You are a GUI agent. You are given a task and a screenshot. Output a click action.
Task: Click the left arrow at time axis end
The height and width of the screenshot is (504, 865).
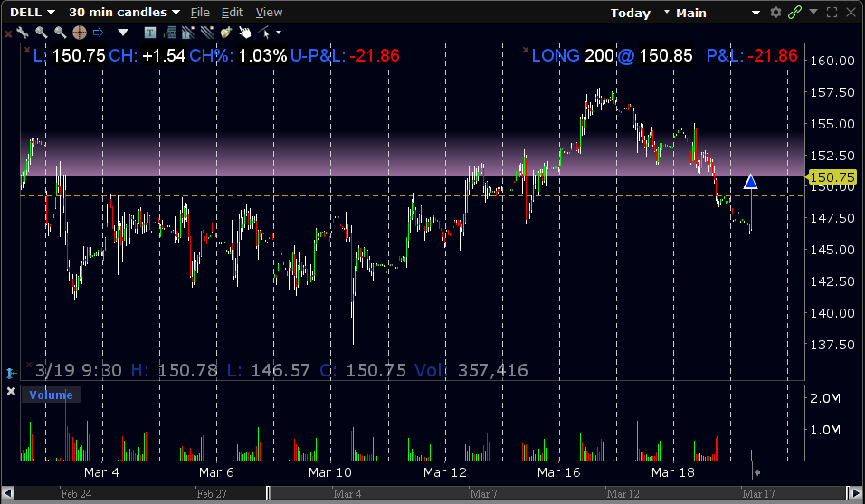[x=756, y=472]
